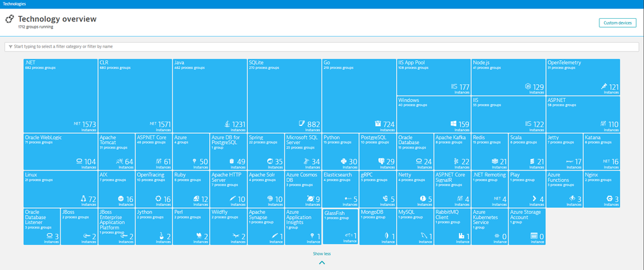Select the Apache Synapse tile
The width and height of the screenshot is (644, 270).
coord(266,227)
